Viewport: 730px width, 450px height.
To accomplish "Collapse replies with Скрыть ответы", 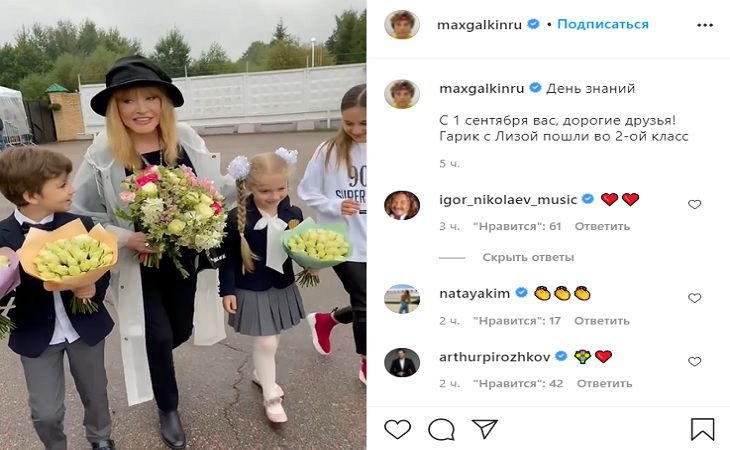I will [528, 257].
